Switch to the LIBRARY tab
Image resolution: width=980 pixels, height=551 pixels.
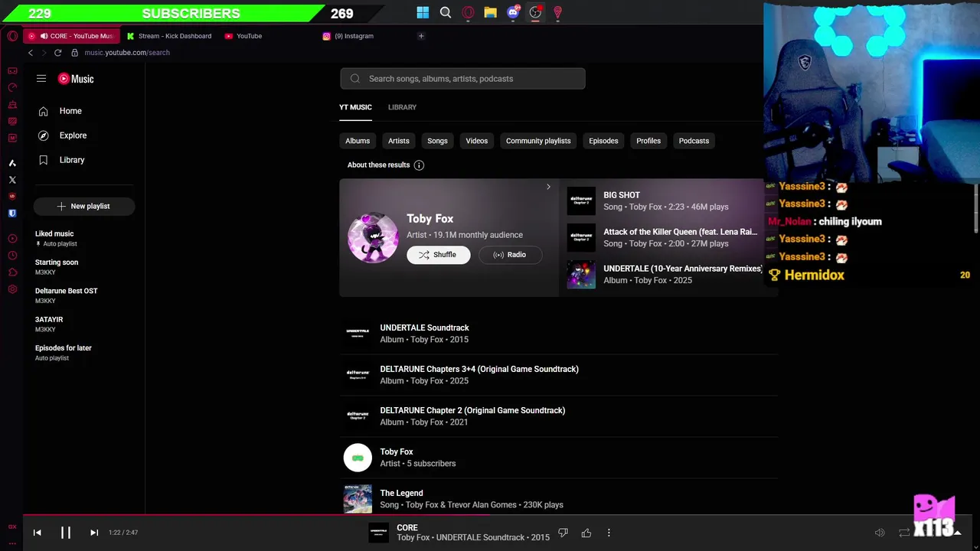coord(402,107)
